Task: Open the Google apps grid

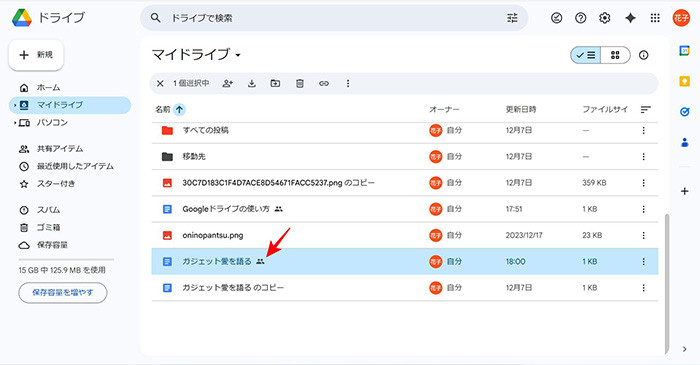Action: pos(655,18)
